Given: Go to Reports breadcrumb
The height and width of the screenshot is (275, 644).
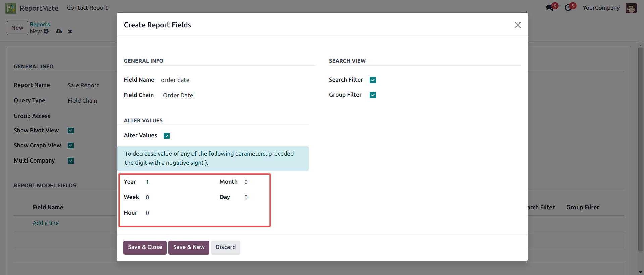Looking at the screenshot, I should (x=40, y=24).
